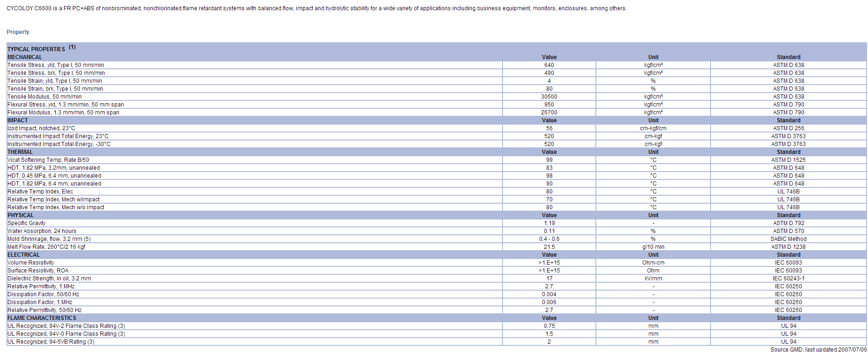Screen dimensions: 868x352
Task: Select the PHYSICAL section header
Action: coord(20,215)
